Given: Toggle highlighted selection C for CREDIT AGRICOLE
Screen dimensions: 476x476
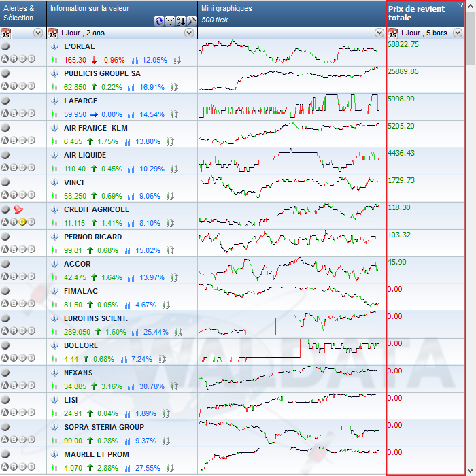Looking at the screenshot, I should [x=22, y=222].
